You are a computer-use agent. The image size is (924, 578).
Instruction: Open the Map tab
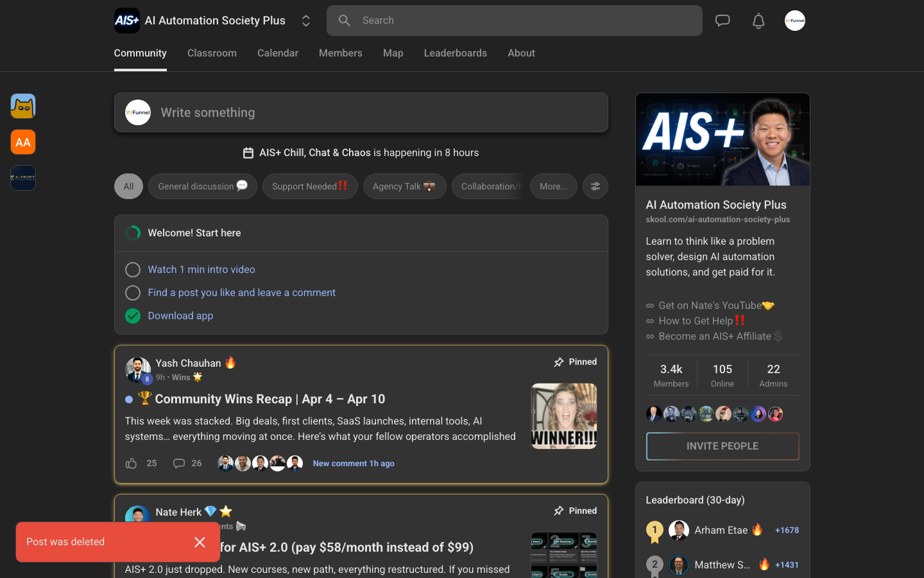click(x=393, y=53)
